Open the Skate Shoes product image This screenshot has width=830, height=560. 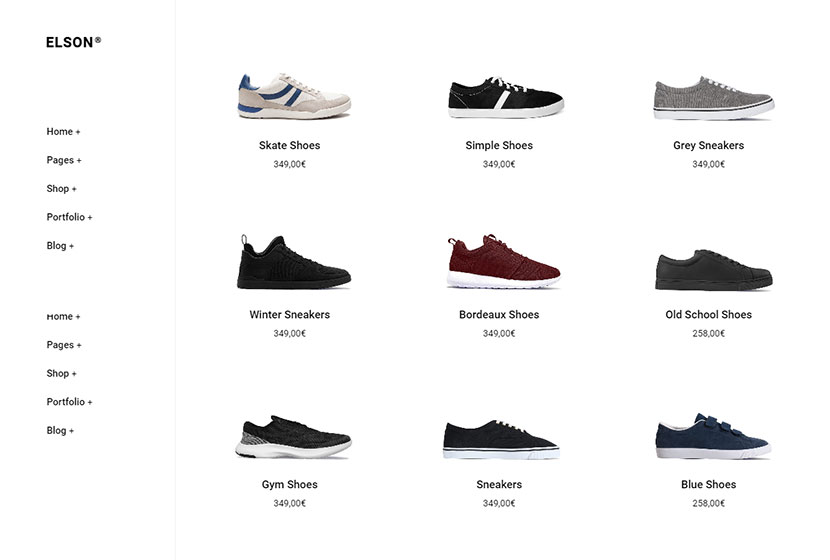[294, 96]
